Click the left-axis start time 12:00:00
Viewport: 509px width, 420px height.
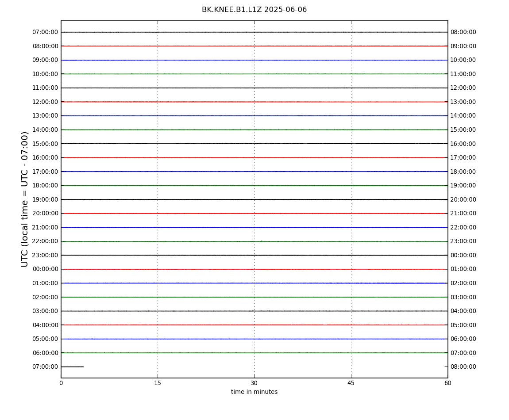46,102
